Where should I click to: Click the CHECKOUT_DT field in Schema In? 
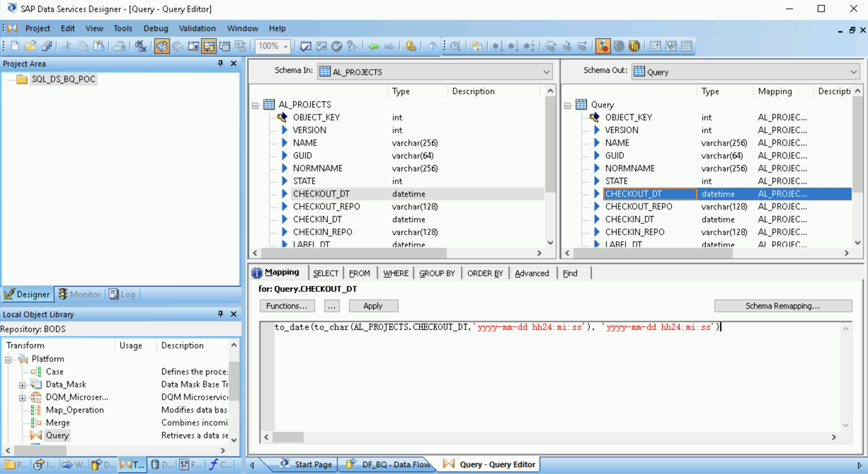(x=322, y=193)
